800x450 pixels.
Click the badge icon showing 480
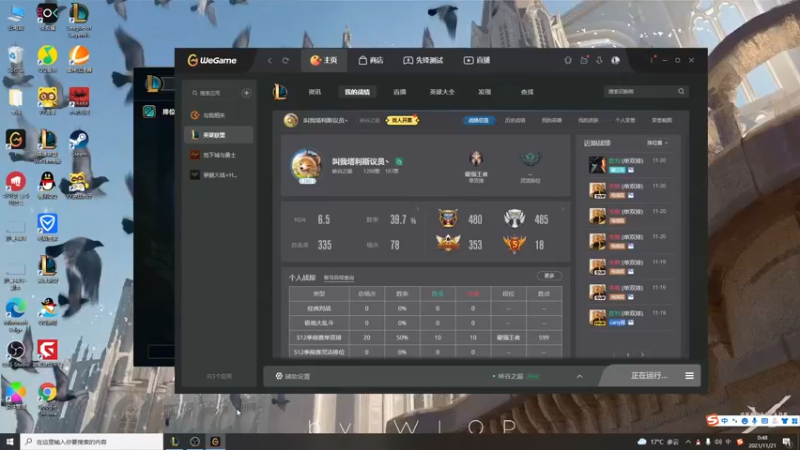(448, 218)
